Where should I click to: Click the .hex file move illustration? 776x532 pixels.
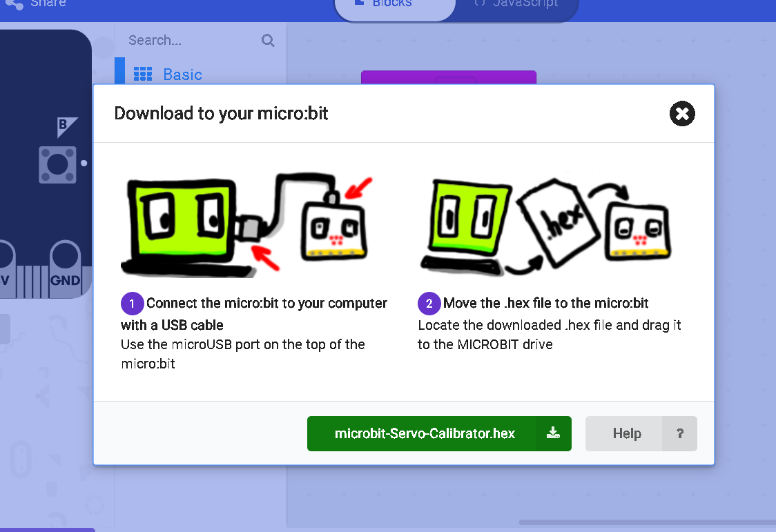tap(546, 226)
